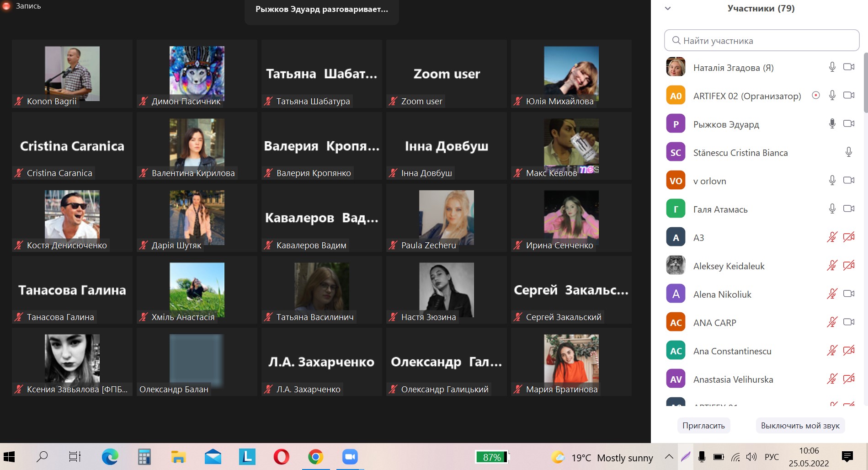Click the camera icon for ANA CARP

849,322
